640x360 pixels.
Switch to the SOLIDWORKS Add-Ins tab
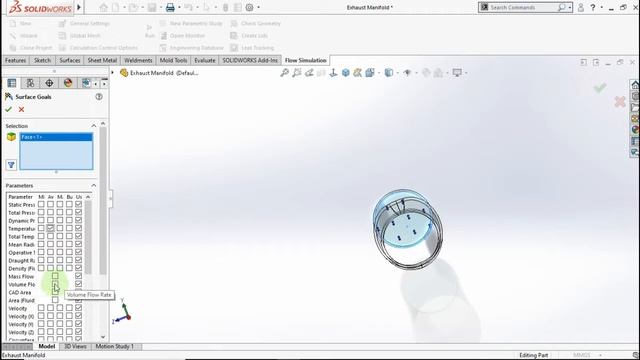[250, 60]
